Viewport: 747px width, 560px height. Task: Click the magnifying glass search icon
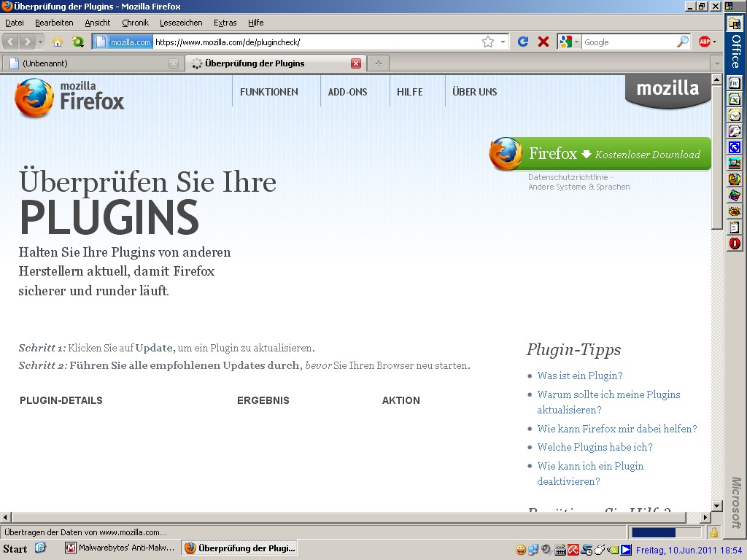[683, 42]
